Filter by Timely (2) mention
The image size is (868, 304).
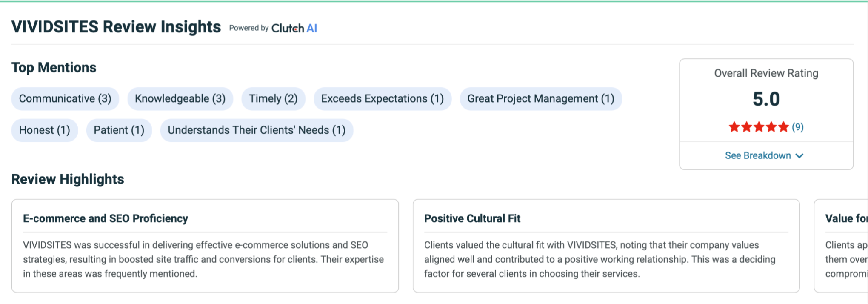point(273,99)
